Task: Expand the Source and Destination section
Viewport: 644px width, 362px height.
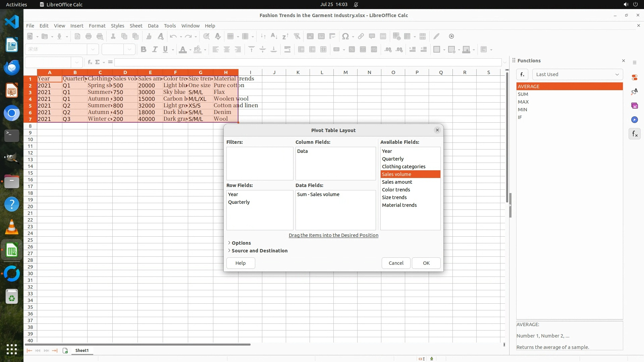Action: 259,251
